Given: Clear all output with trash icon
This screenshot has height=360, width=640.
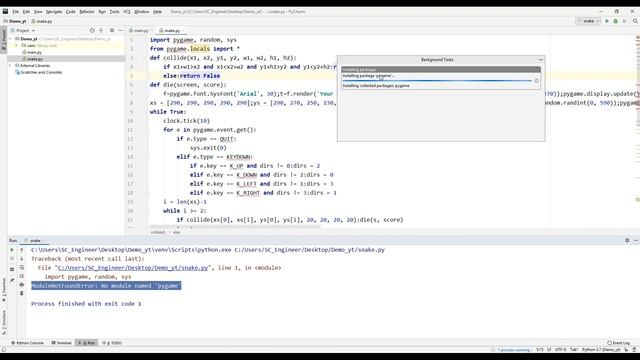Looking at the screenshot, I should click(22, 293).
